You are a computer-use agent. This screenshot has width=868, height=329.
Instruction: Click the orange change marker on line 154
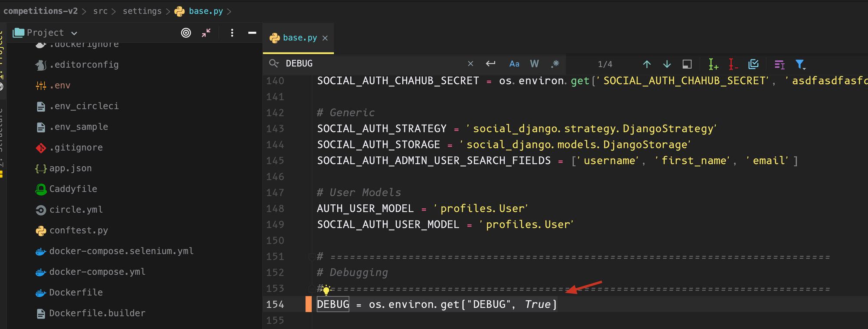(x=309, y=304)
